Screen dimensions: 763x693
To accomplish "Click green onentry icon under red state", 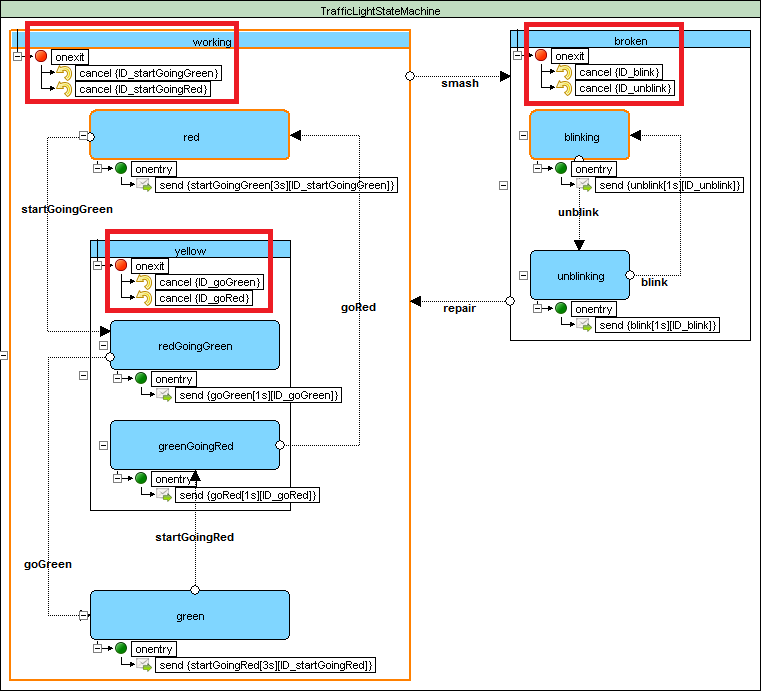I will pos(120,169).
